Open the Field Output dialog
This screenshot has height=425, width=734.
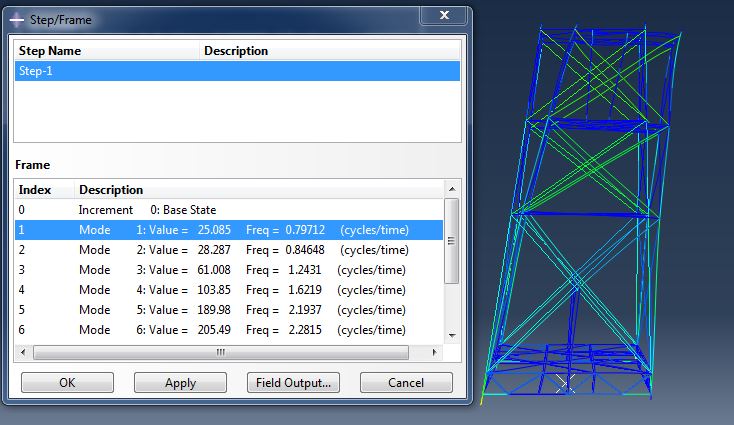293,383
